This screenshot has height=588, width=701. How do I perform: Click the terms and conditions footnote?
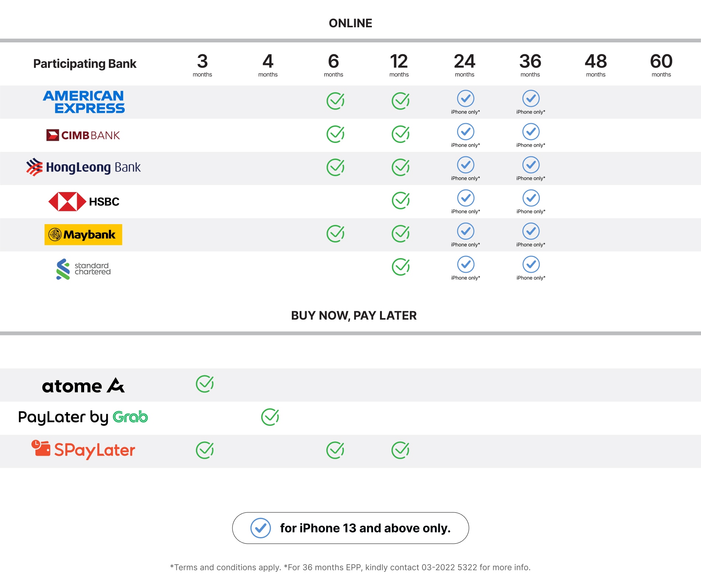click(350, 567)
